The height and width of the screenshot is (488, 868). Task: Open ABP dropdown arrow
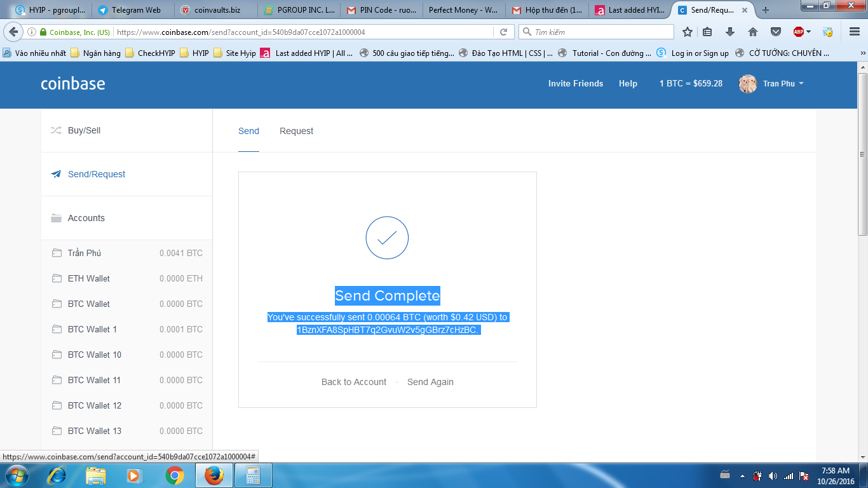809,32
